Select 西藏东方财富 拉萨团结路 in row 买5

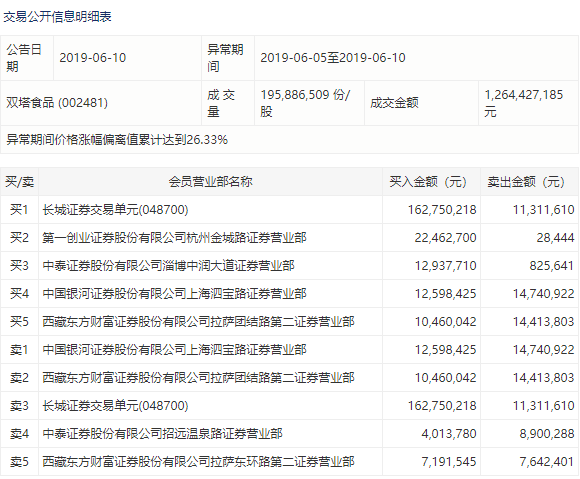[198, 321]
